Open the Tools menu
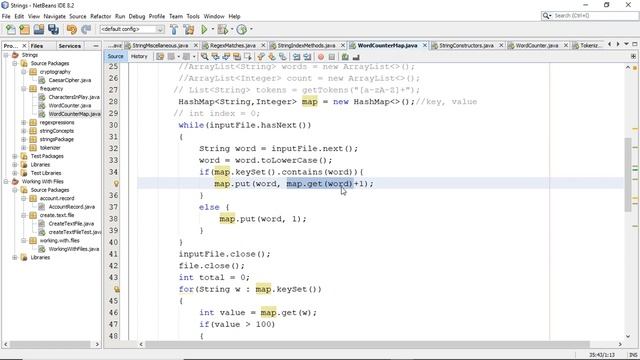The width and height of the screenshot is (640, 360). point(193,16)
